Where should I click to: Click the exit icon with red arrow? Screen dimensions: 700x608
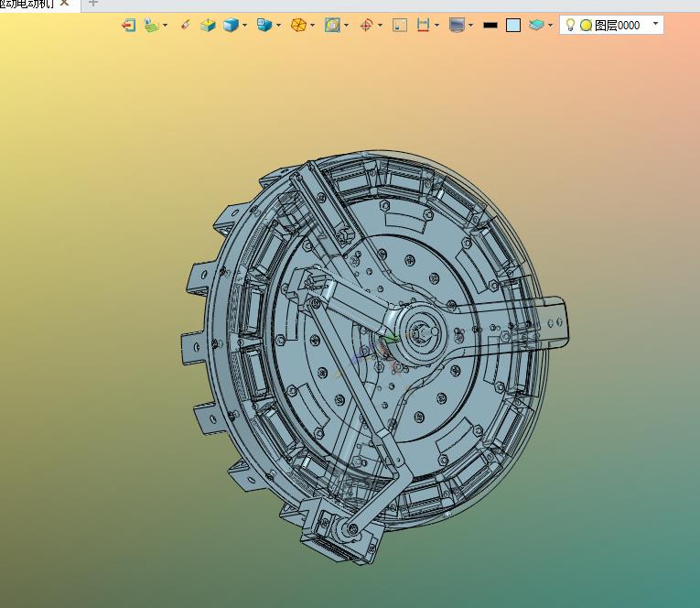tap(129, 25)
